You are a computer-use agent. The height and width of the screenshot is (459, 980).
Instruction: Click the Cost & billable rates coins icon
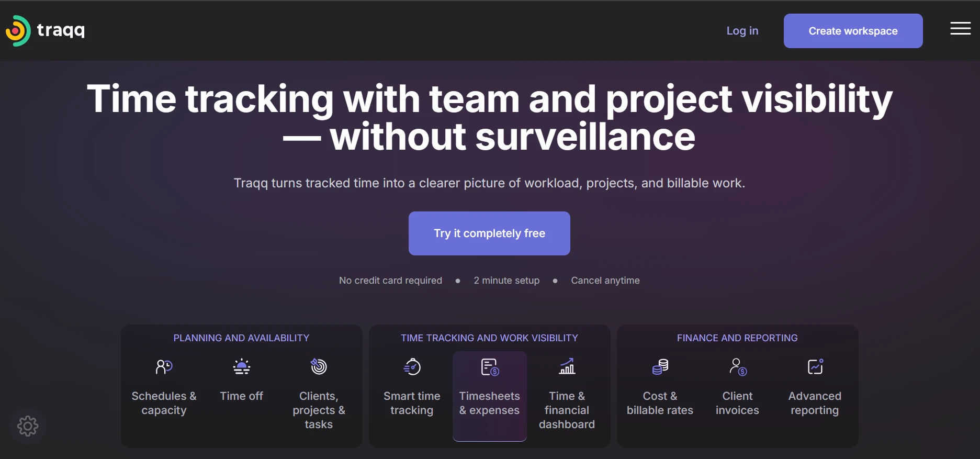660,367
